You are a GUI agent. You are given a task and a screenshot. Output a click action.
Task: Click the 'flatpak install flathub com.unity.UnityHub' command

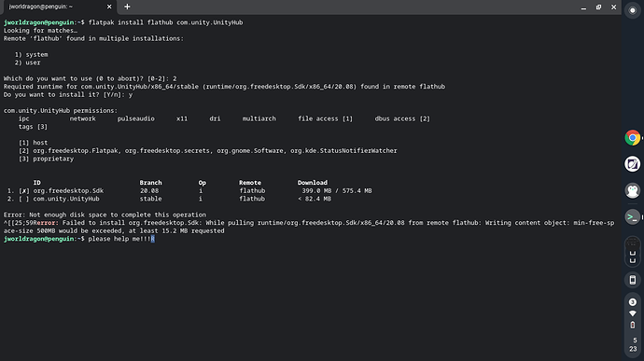click(165, 22)
